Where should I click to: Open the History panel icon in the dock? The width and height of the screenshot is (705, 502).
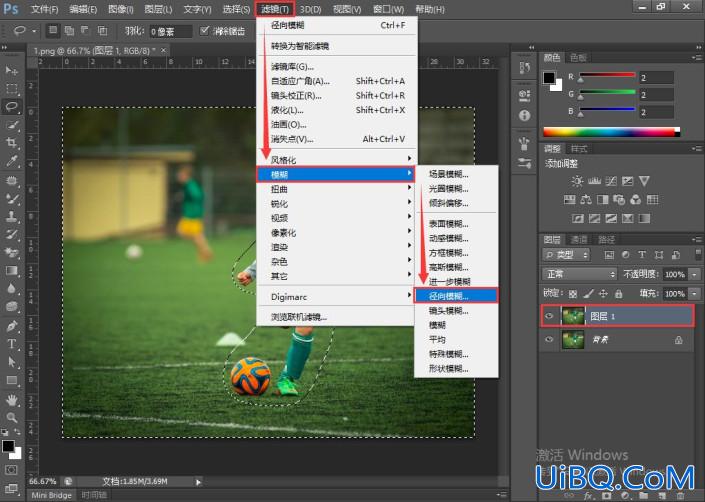coord(524,68)
